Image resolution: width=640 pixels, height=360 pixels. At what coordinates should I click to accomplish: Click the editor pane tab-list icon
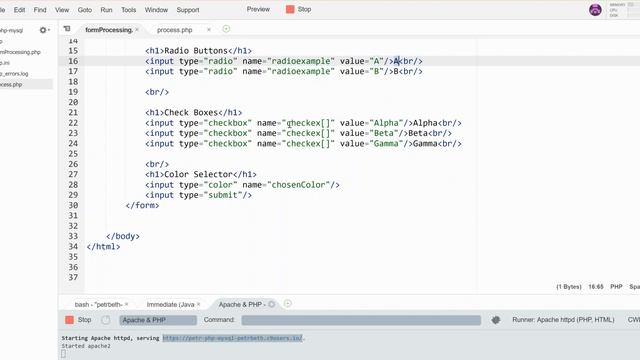pos(67,29)
